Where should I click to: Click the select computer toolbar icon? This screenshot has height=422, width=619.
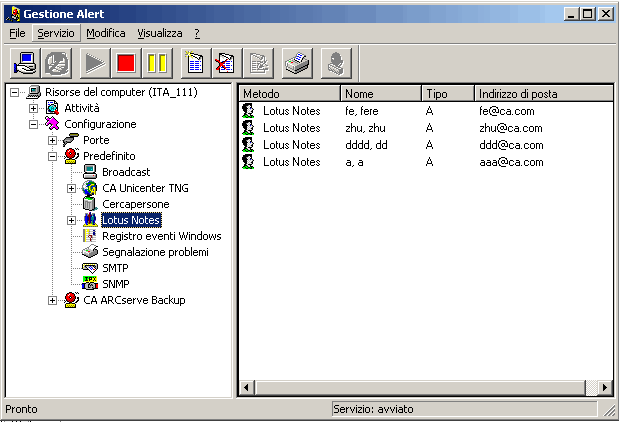24,63
